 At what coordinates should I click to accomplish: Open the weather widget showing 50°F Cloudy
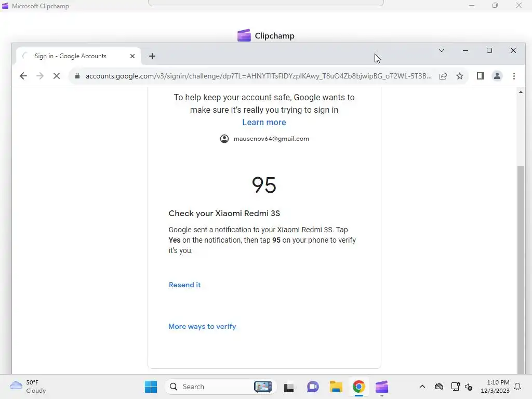pyautogui.click(x=28, y=387)
